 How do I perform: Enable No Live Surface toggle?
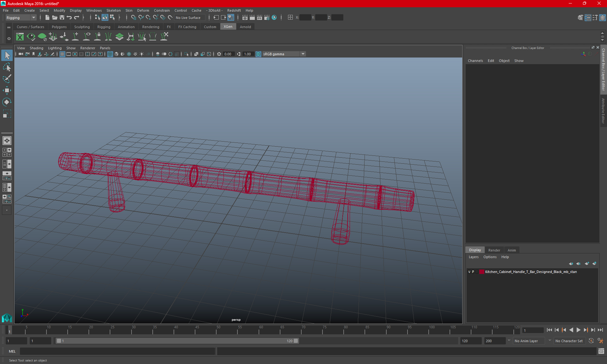point(189,18)
